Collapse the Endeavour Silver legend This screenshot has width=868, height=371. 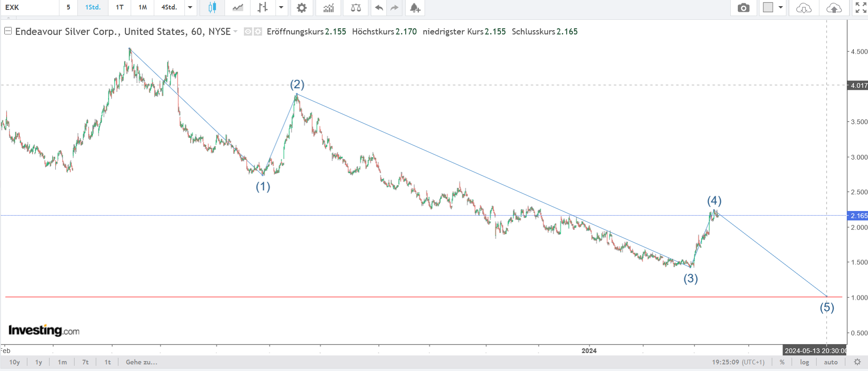click(8, 31)
